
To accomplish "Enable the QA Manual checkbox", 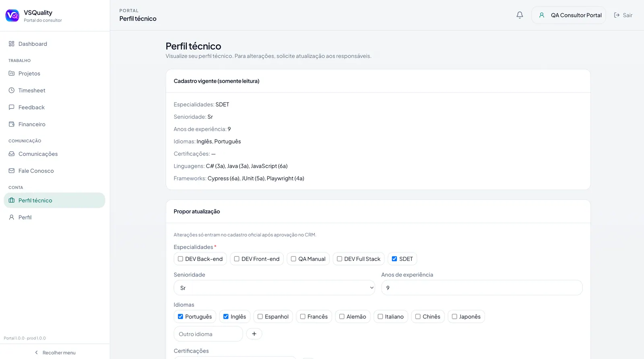I will pyautogui.click(x=293, y=259).
